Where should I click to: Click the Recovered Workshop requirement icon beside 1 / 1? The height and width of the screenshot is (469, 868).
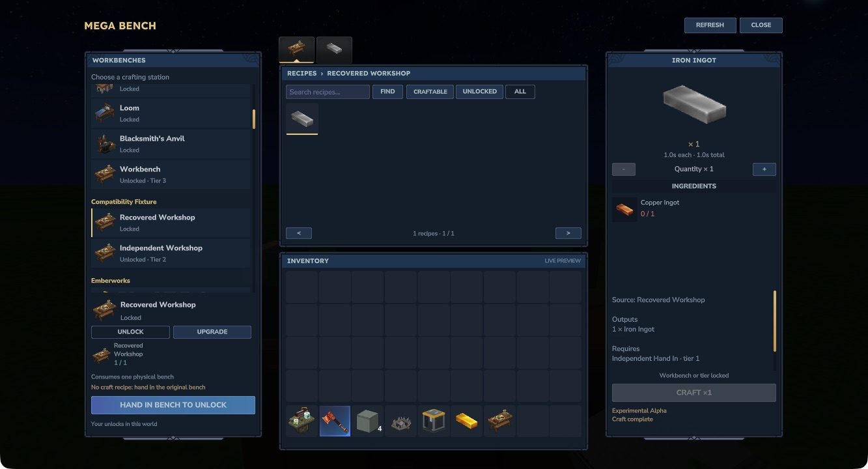(101, 355)
